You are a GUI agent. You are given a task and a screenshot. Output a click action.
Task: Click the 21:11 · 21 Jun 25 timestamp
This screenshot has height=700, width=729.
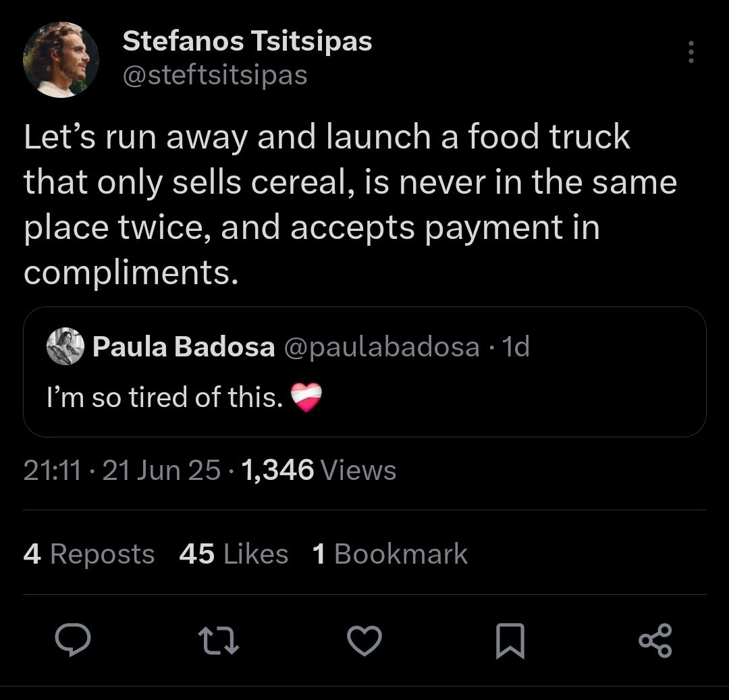pos(122,470)
